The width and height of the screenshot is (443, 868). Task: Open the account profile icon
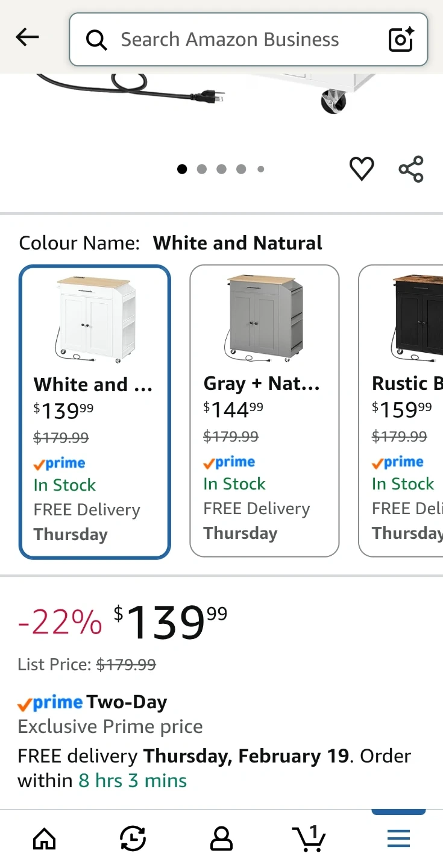[221, 838]
